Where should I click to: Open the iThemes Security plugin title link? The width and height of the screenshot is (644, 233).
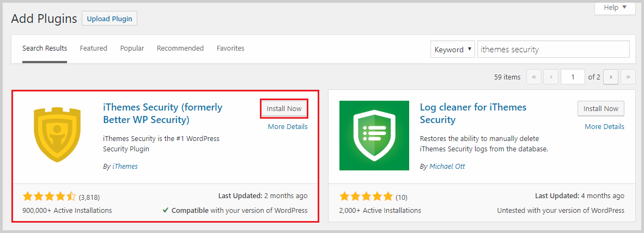point(163,114)
